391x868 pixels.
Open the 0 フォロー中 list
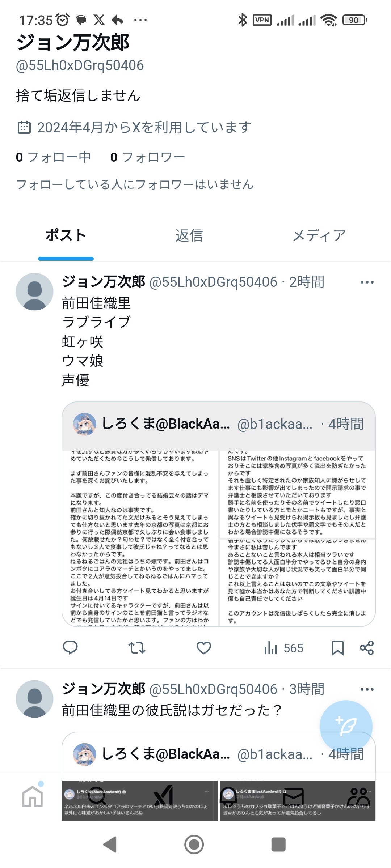pos(53,157)
